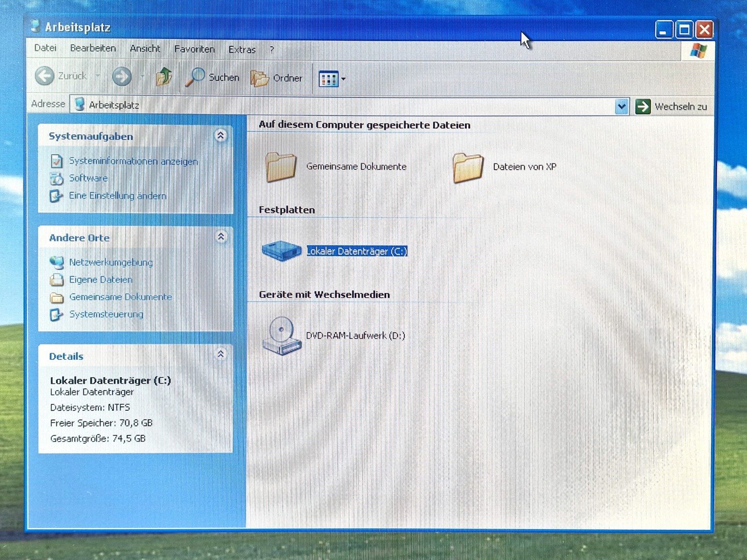Collapse the Details panel
747x560 pixels.
click(x=221, y=355)
